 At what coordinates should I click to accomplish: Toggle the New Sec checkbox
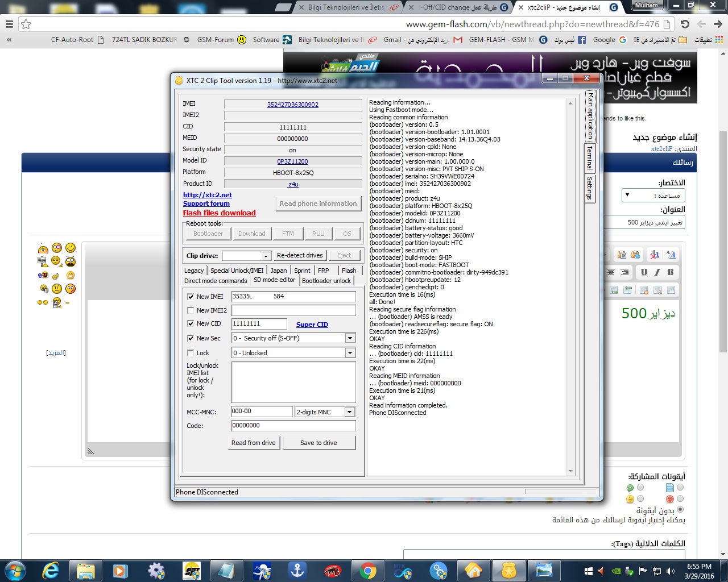coord(191,338)
